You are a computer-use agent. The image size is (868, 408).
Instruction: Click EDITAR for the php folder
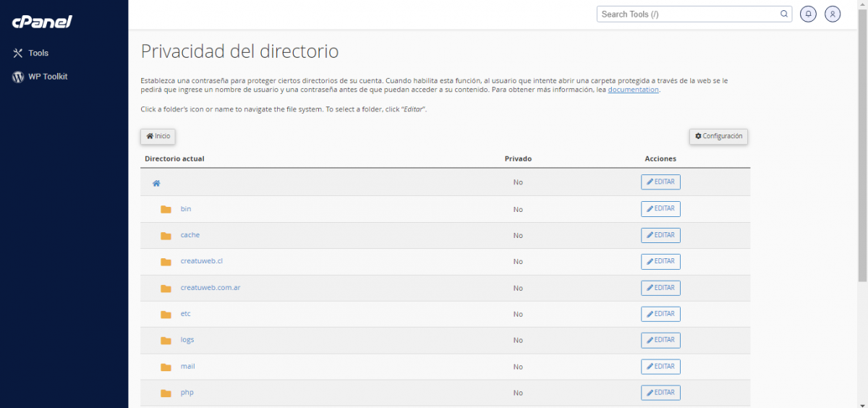(660, 393)
